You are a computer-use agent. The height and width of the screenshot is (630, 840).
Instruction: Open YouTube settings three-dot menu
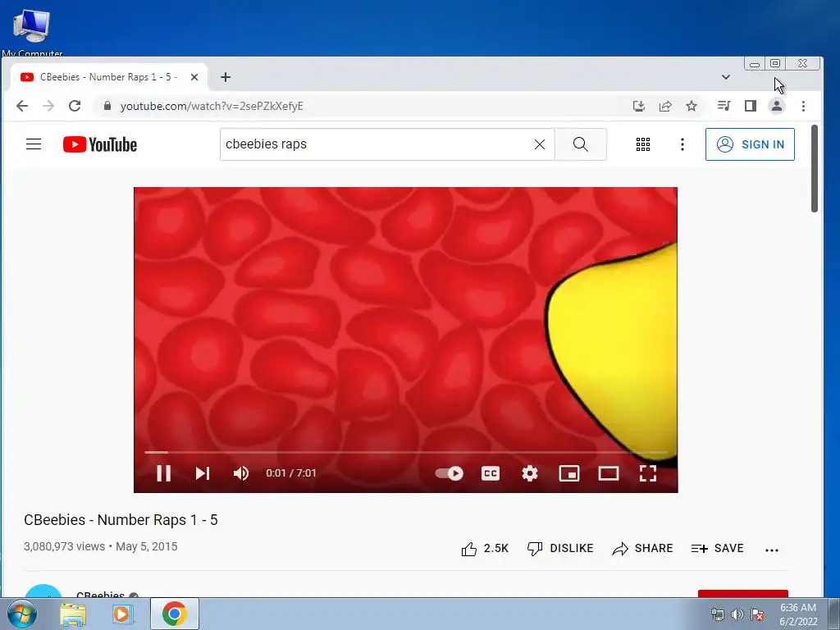tap(682, 144)
